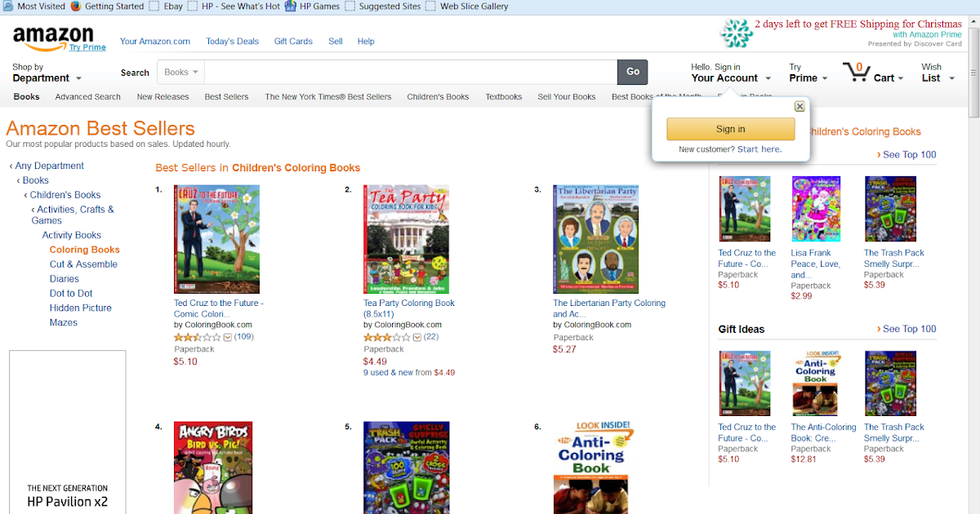980x514 pixels.
Task: Select Dot to Dot category
Action: point(71,294)
